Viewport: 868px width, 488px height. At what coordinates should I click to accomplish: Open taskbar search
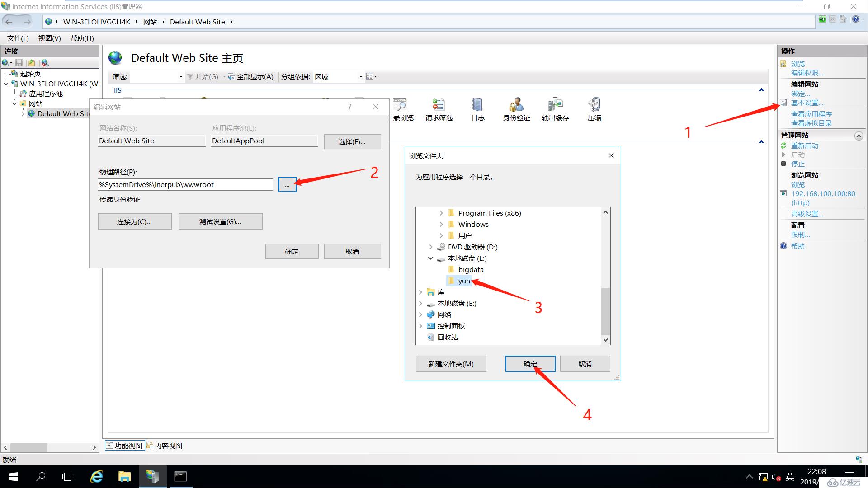41,477
